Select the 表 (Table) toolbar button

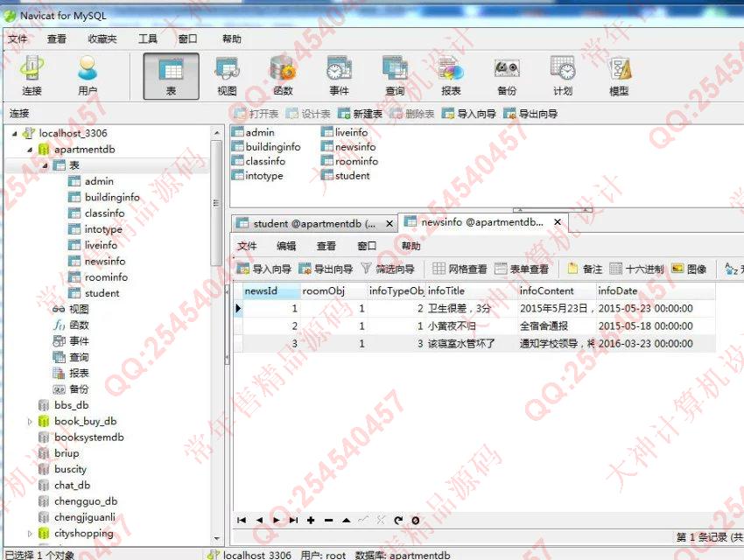click(172, 76)
